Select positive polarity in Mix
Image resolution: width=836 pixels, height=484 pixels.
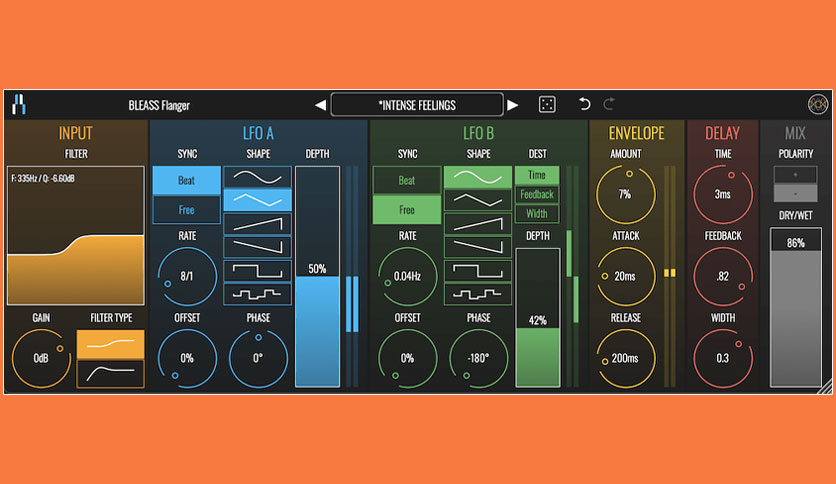pos(795,175)
